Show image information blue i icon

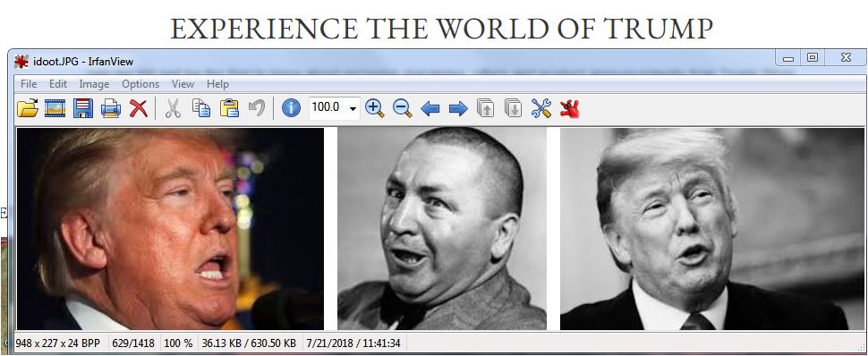[x=291, y=108]
